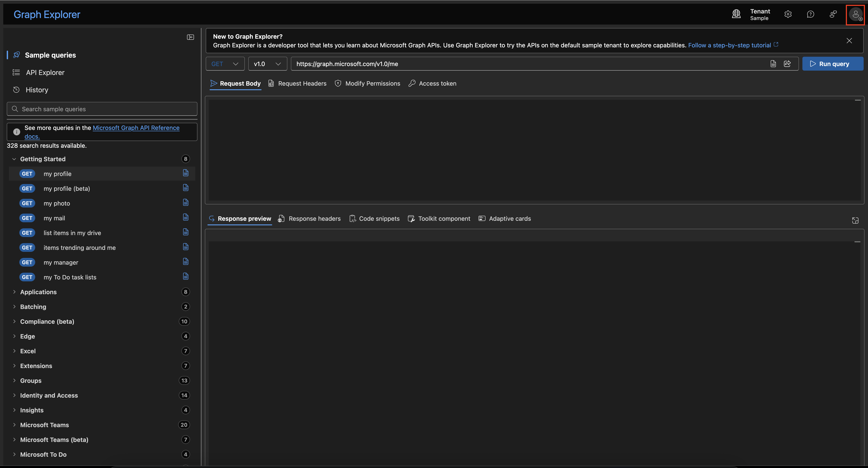Expand the response area icon
Screen dimensions: 868x468
855,220
